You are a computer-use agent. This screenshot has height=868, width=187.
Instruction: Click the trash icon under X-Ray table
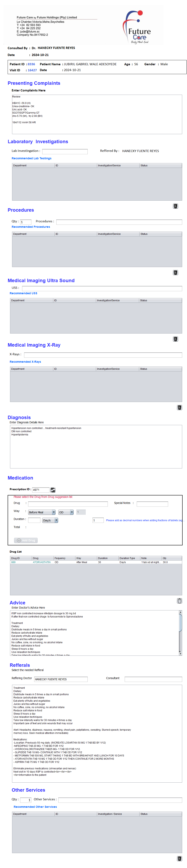point(179,407)
